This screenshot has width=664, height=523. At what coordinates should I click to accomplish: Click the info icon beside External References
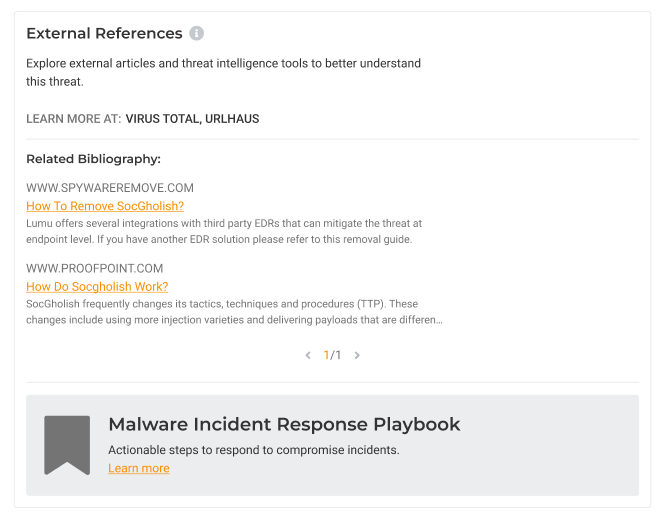coord(197,33)
